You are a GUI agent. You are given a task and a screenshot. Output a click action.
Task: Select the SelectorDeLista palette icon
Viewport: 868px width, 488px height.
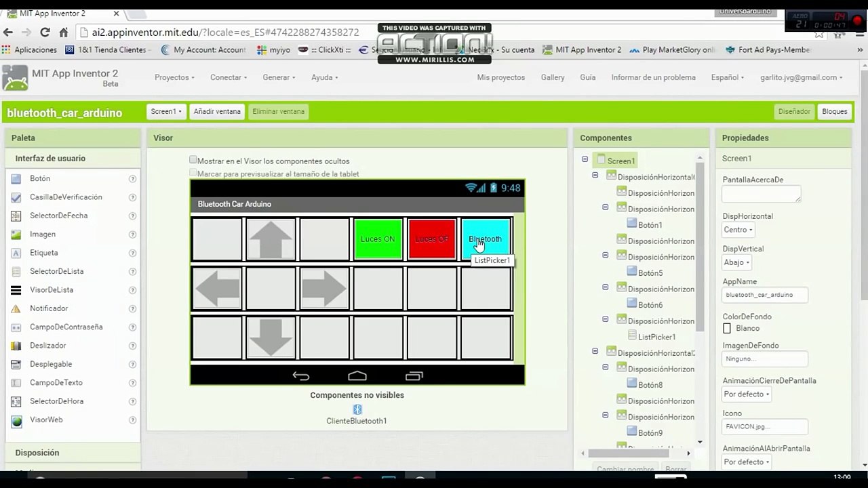tap(16, 271)
